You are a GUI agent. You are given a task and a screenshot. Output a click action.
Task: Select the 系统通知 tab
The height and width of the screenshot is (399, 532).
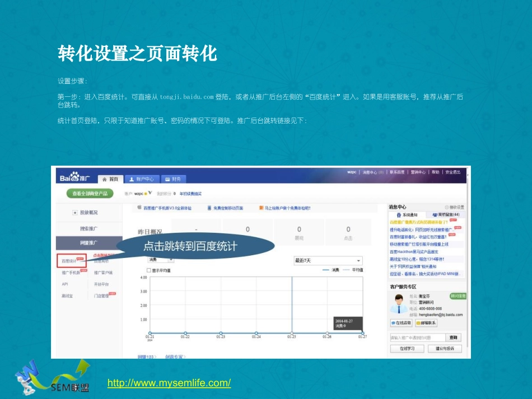coord(407,215)
